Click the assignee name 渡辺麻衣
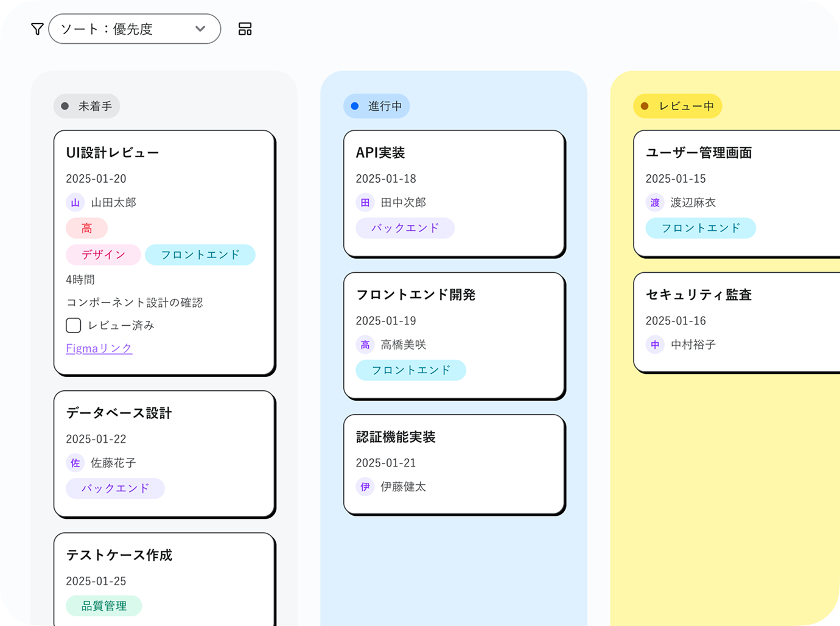The image size is (840, 626). [x=693, y=202]
